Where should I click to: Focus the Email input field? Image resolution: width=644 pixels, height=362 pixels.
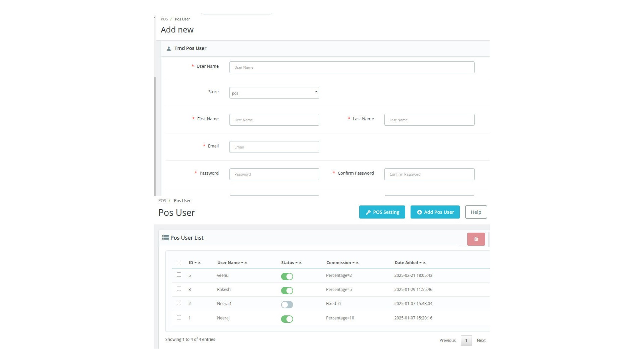click(274, 147)
